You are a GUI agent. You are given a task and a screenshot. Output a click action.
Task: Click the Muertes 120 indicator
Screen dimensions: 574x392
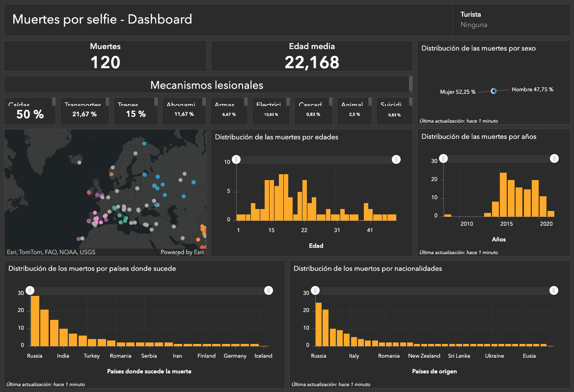[x=105, y=56]
